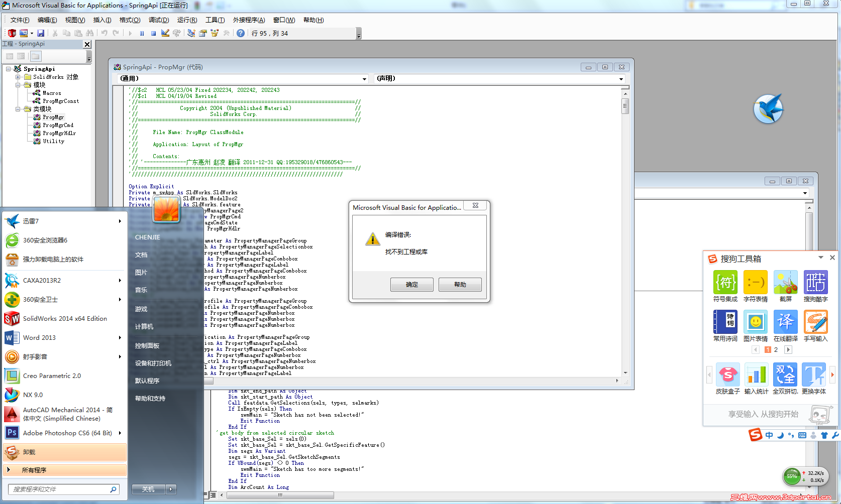Click the Sogou input bar wrench settings icon

pos(835,435)
